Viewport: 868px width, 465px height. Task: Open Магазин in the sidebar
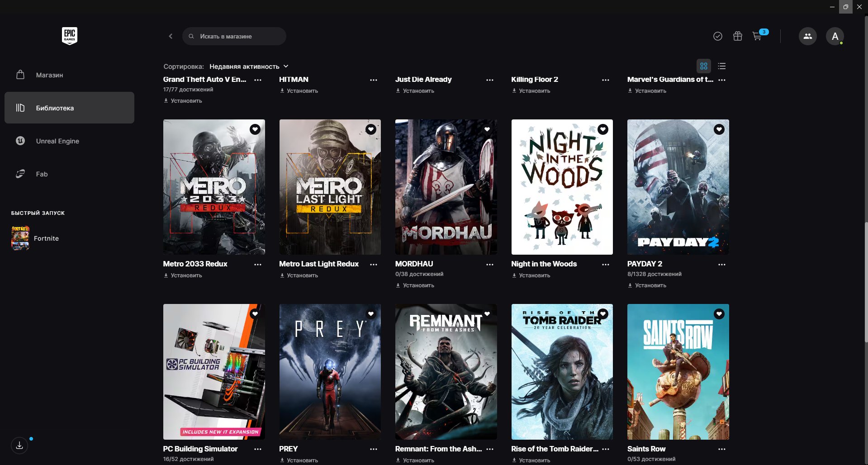coord(49,75)
